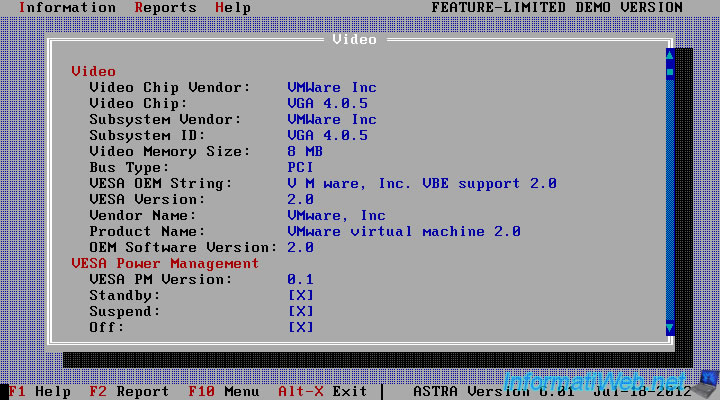Screen dimensions: 720x400
Task: Click the Video Chip Vendor label
Action: click(x=170, y=87)
